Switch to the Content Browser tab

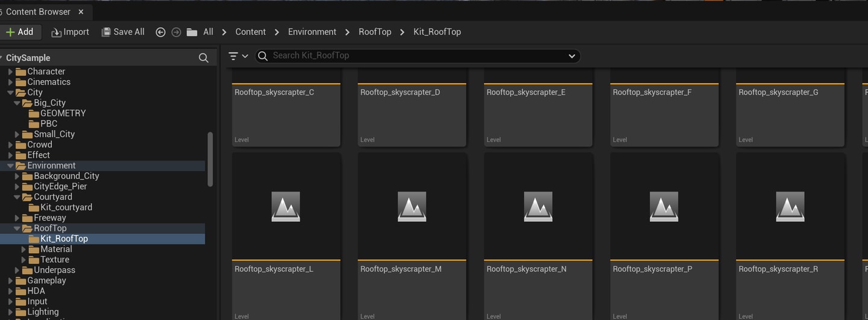tap(38, 11)
